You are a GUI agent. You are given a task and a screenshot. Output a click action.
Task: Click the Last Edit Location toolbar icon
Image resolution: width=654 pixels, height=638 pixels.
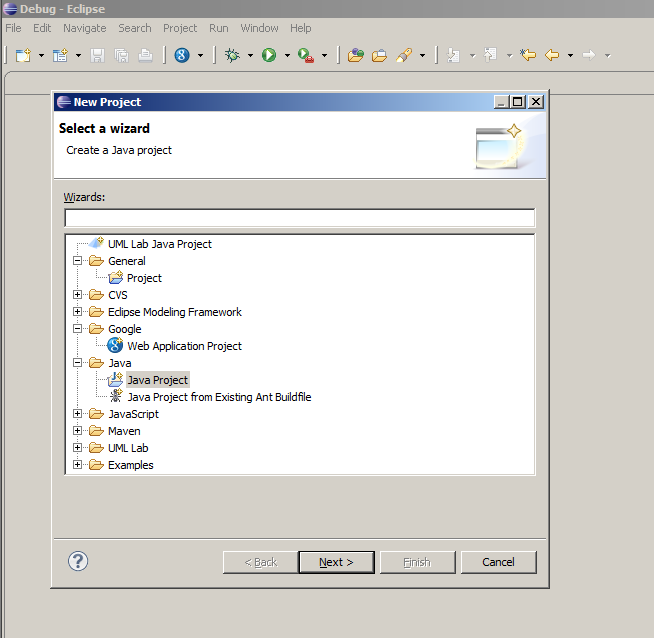[x=528, y=55]
